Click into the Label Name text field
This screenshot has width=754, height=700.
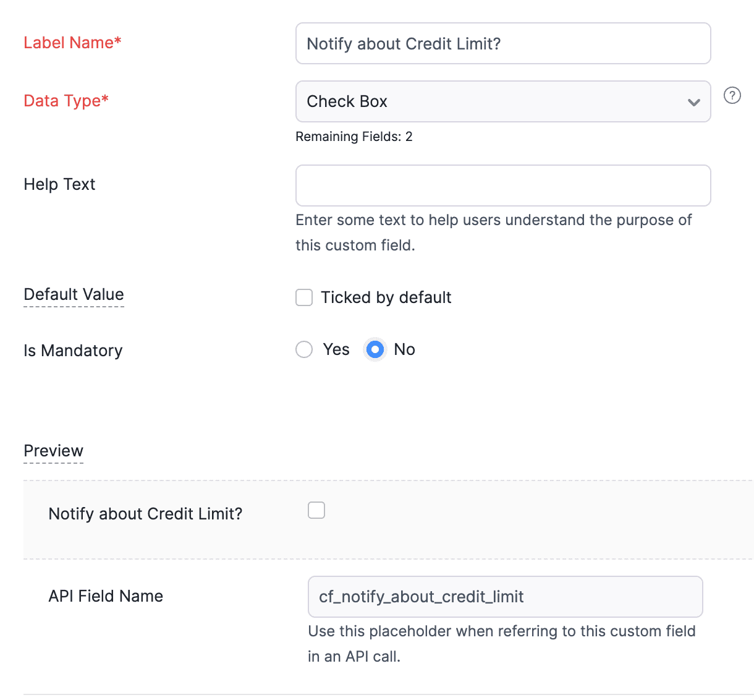(503, 43)
